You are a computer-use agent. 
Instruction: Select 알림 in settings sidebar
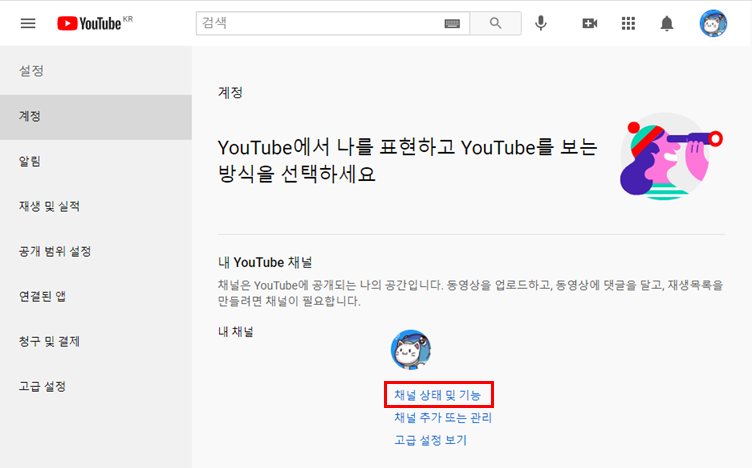(x=96, y=162)
